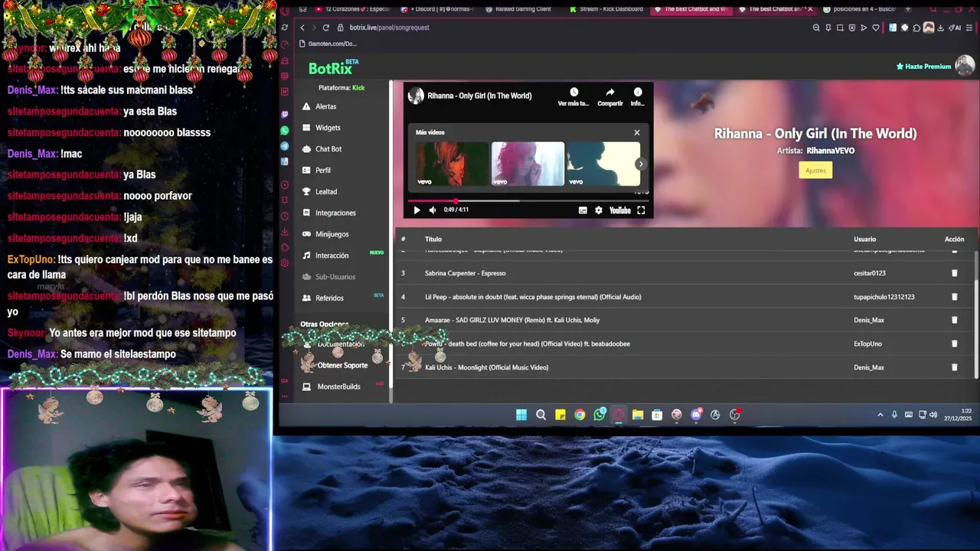The height and width of the screenshot is (551, 980).
Task: Select the 'Sabrina Carpenter - Espresso' title
Action: (465, 273)
